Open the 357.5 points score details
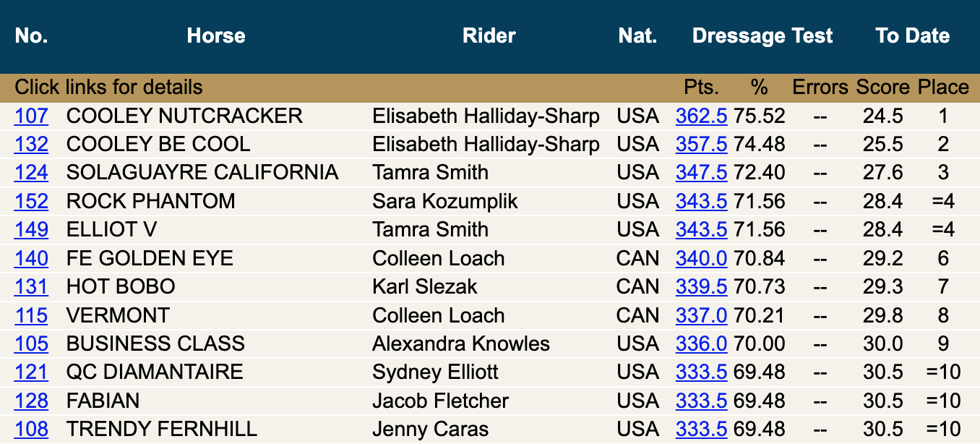This screenshot has width=980, height=444. click(701, 144)
